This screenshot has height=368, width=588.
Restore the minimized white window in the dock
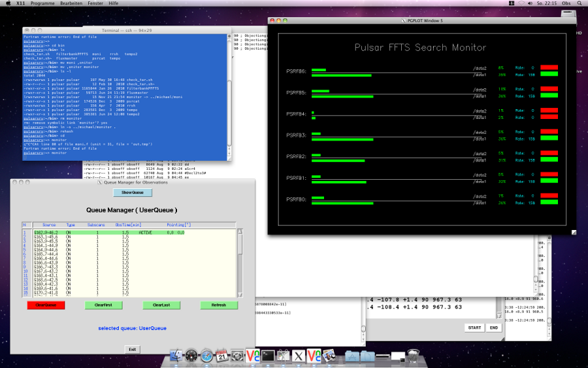coord(397,356)
